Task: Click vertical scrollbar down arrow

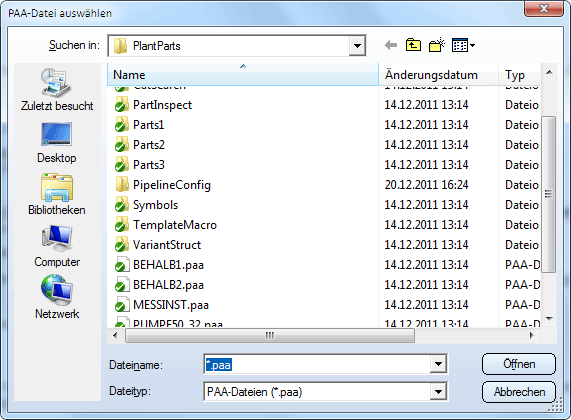Action: pyautogui.click(x=549, y=319)
